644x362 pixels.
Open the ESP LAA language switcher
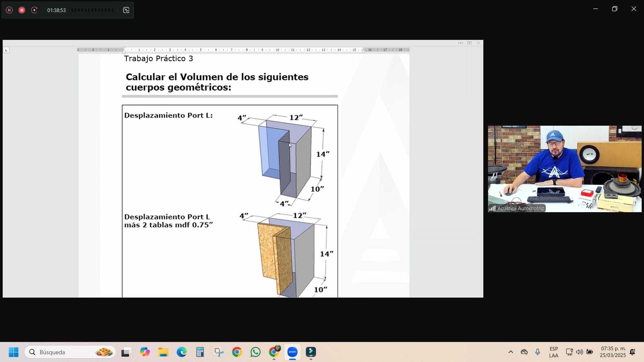pyautogui.click(x=554, y=352)
